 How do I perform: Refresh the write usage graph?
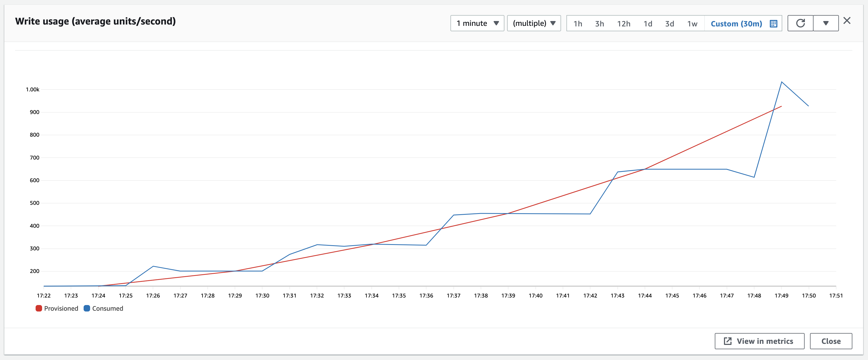point(800,23)
